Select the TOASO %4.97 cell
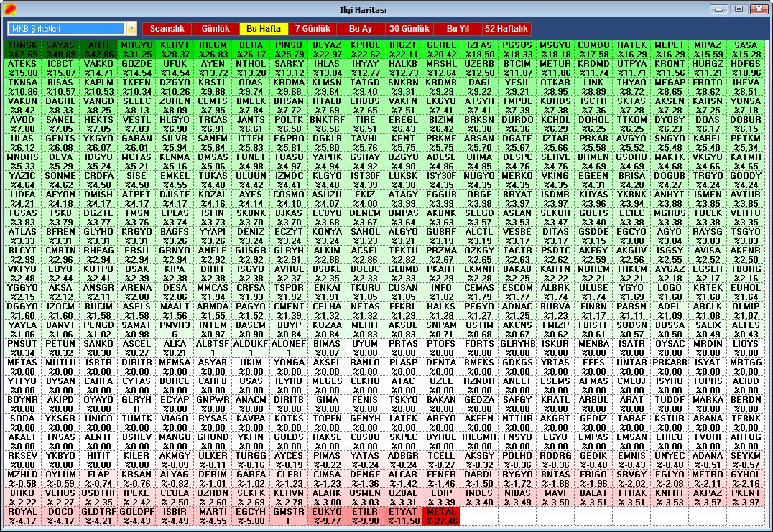The image size is (773, 532). tap(289, 162)
